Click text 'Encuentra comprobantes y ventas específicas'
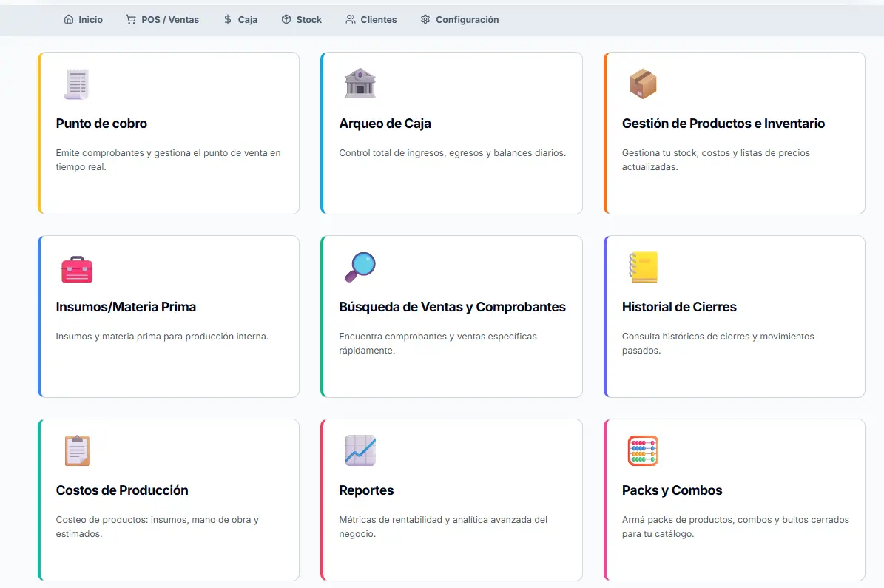The width and height of the screenshot is (884, 588). [x=438, y=337]
